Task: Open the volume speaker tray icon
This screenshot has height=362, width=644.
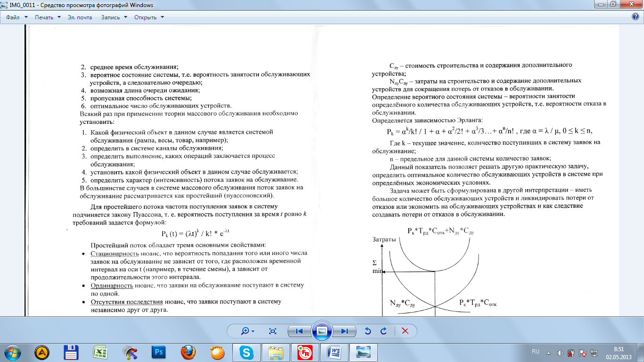Action: pyautogui.click(x=560, y=352)
